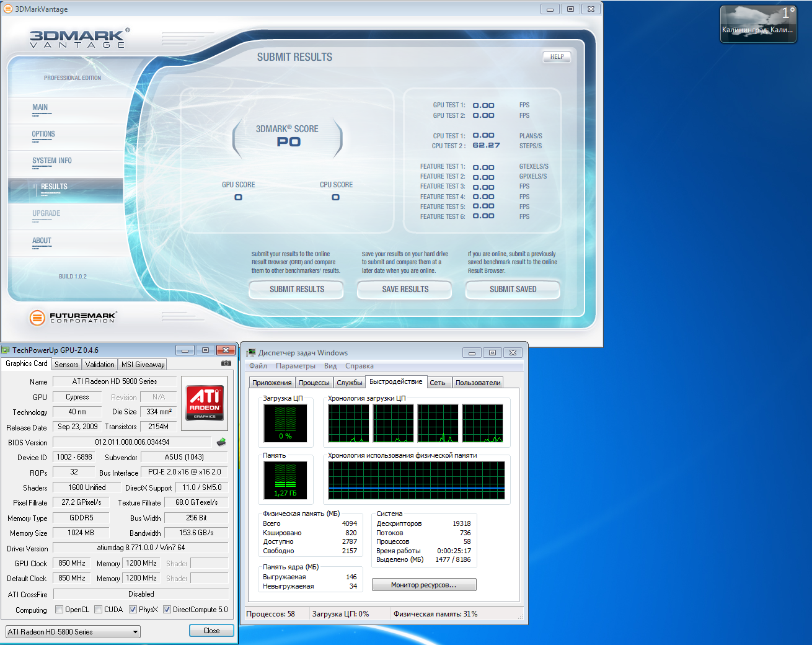Toggle the OpenCL checkbox in GPU-Z
This screenshot has height=645, width=812.
point(59,610)
